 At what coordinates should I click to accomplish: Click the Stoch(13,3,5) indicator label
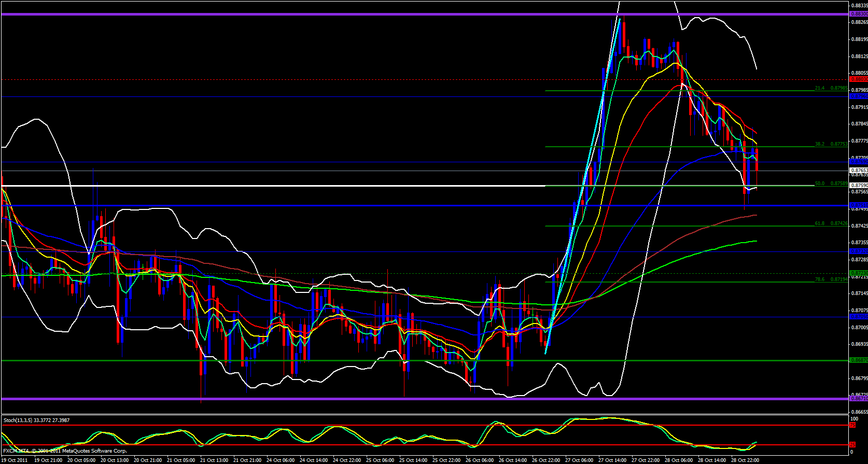pyautogui.click(x=37, y=420)
